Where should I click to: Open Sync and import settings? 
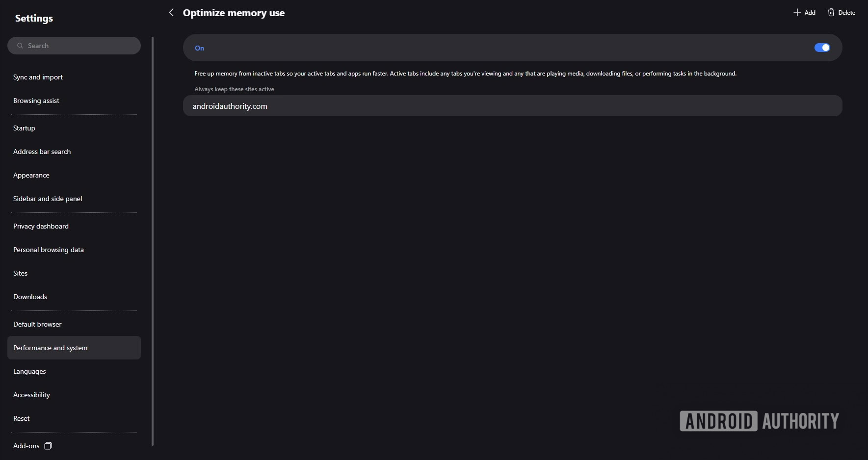[x=38, y=77]
